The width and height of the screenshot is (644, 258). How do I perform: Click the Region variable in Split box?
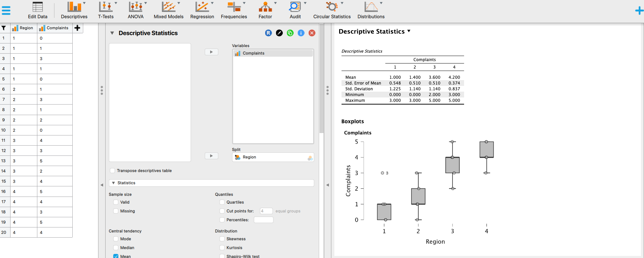click(x=273, y=157)
